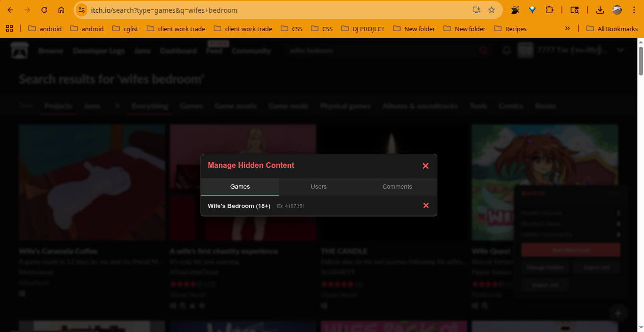Click the browser forward arrow
This screenshot has width=644, height=332.
tap(27, 10)
